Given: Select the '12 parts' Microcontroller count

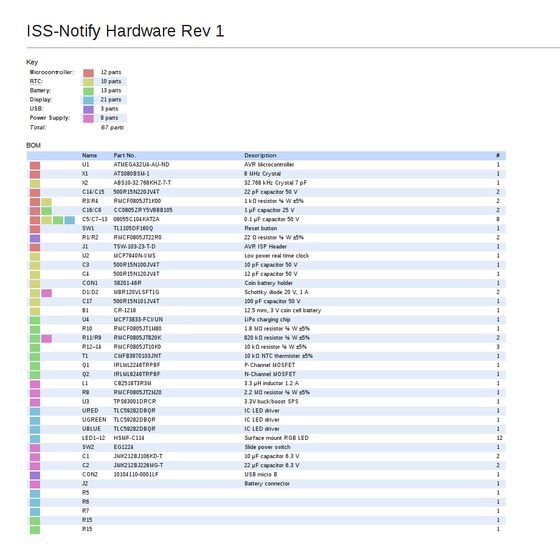Looking at the screenshot, I should coord(111,72).
